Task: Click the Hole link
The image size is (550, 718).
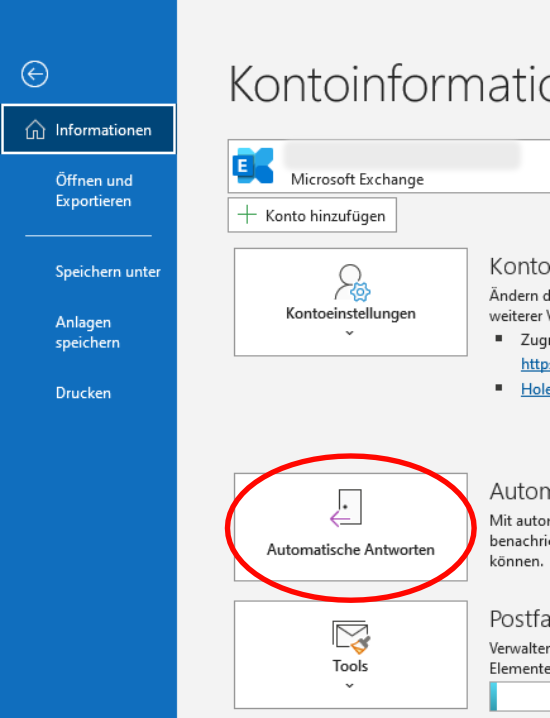Action: (x=535, y=389)
